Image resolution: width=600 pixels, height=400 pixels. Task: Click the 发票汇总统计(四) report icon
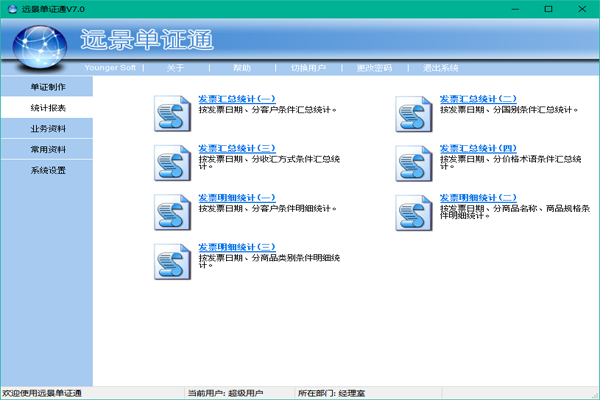point(414,163)
